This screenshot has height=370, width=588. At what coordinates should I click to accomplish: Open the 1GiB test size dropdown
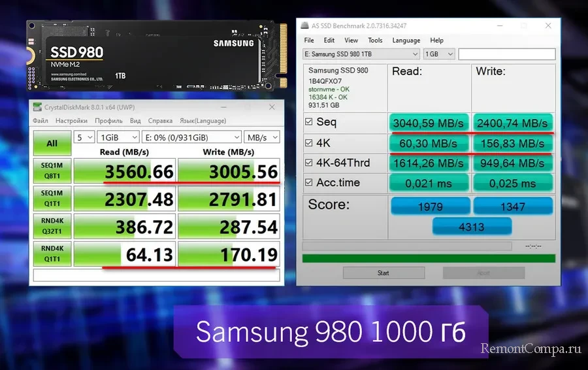point(118,137)
